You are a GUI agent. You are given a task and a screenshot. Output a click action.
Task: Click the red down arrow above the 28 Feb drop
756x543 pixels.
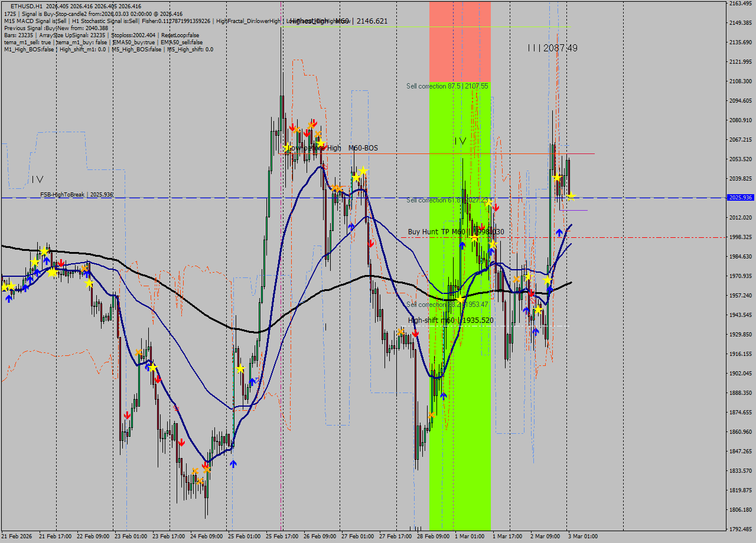pos(415,332)
